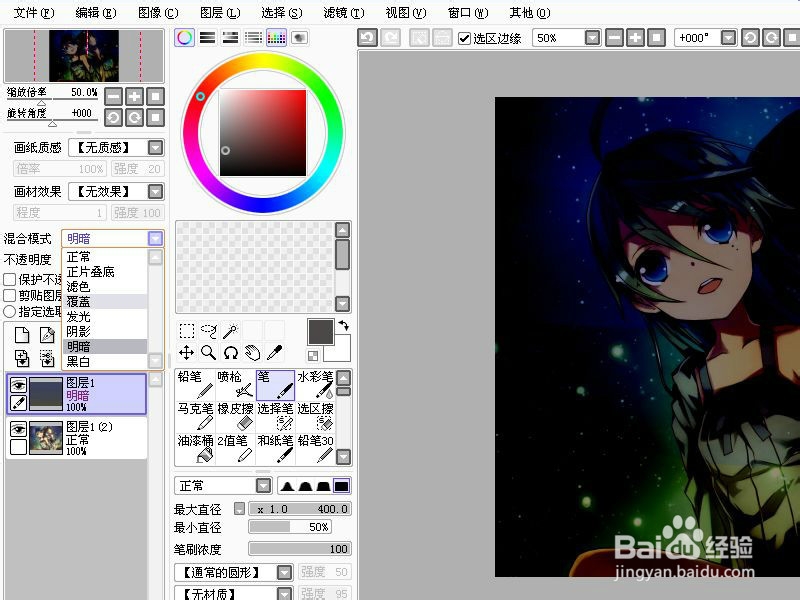Select the lasso selection tool
The width and height of the screenshot is (800, 600).
[209, 331]
